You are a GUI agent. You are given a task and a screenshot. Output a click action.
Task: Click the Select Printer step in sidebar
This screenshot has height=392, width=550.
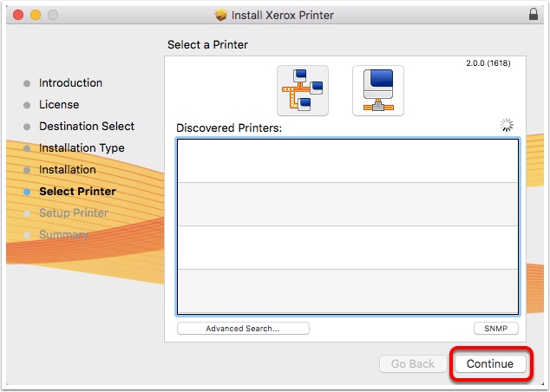[77, 192]
